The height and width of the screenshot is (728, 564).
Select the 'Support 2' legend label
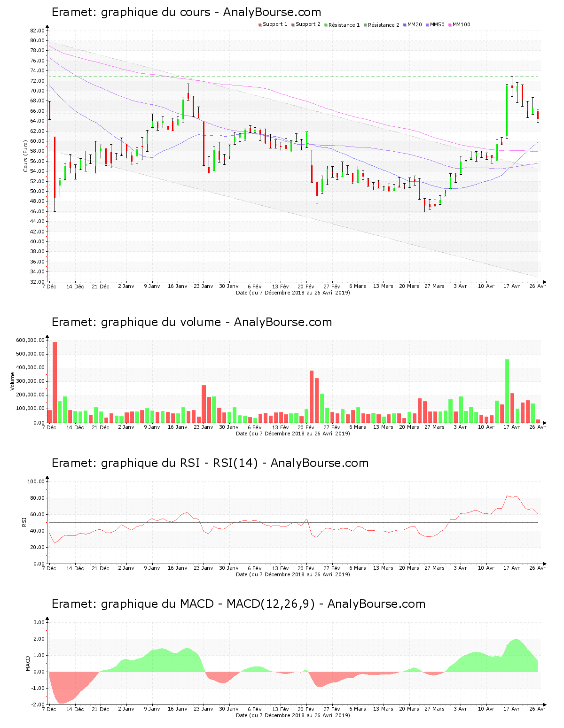click(x=308, y=24)
